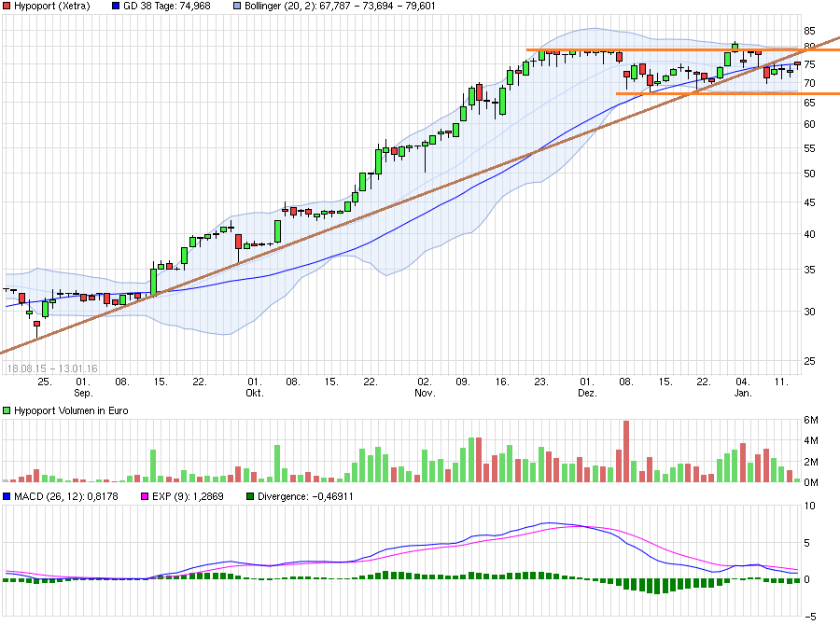
Task: Click the 35 price axis label
Action: point(809,270)
